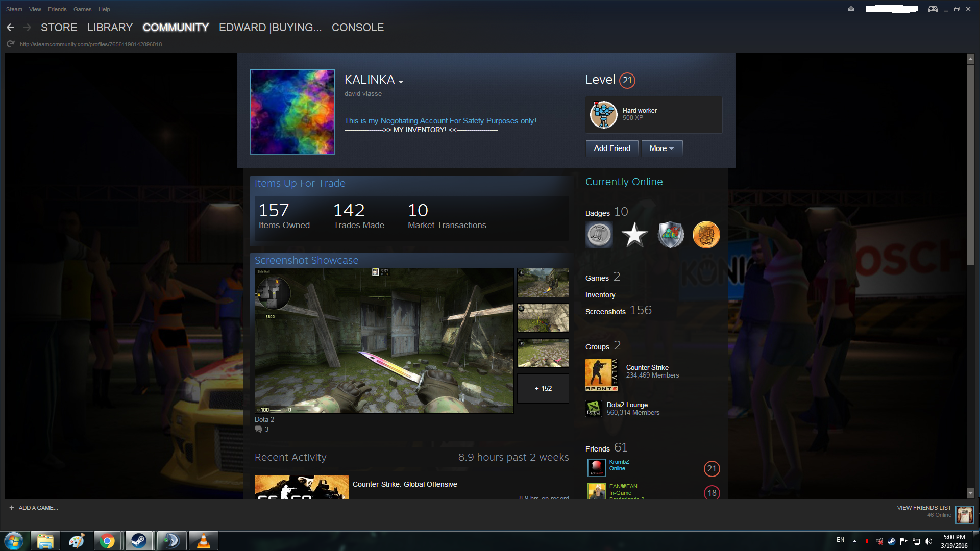Open the friends list avatar at bottom right
Image resolution: width=980 pixels, height=551 pixels.
(x=964, y=514)
